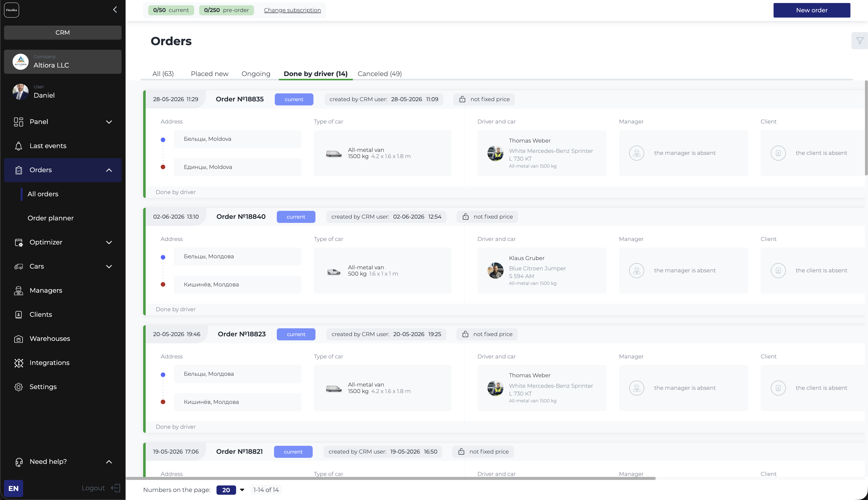Click the Единцы, Moldova destination address
Viewport: 868px width, 500px height.
click(237, 167)
